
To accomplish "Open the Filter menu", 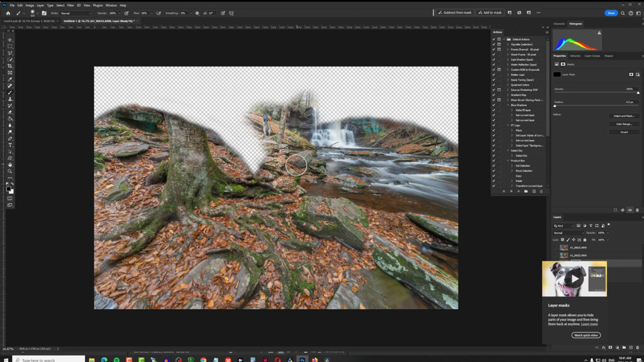I will click(70, 4).
